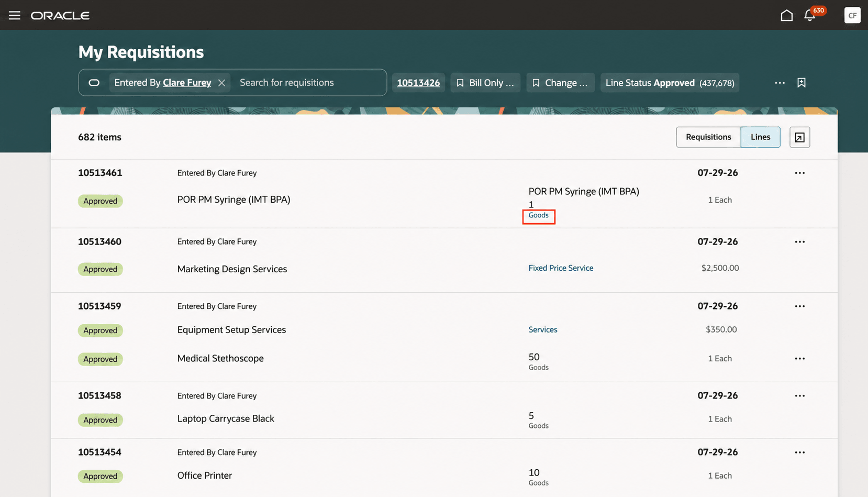Open requisition number 10513458
This screenshot has height=497, width=868.
coord(99,396)
